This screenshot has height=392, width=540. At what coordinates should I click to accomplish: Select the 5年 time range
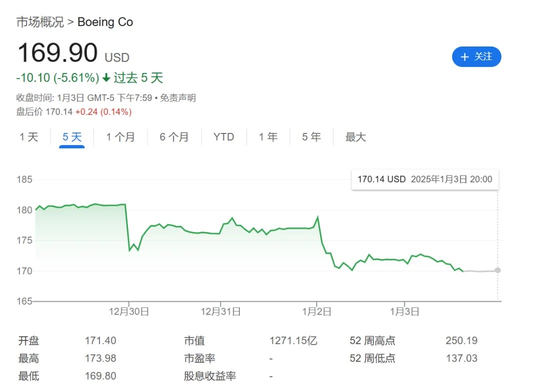click(x=310, y=136)
